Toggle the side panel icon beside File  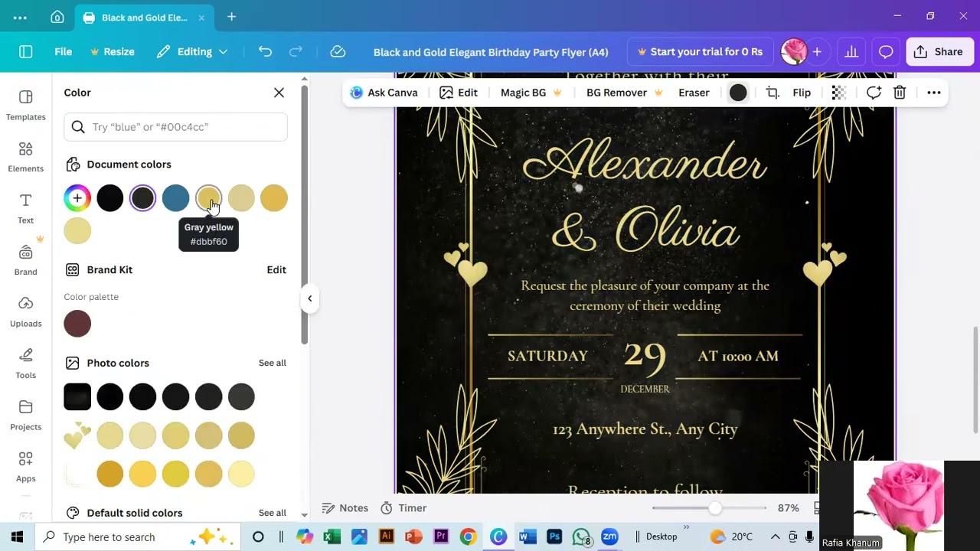[26, 52]
